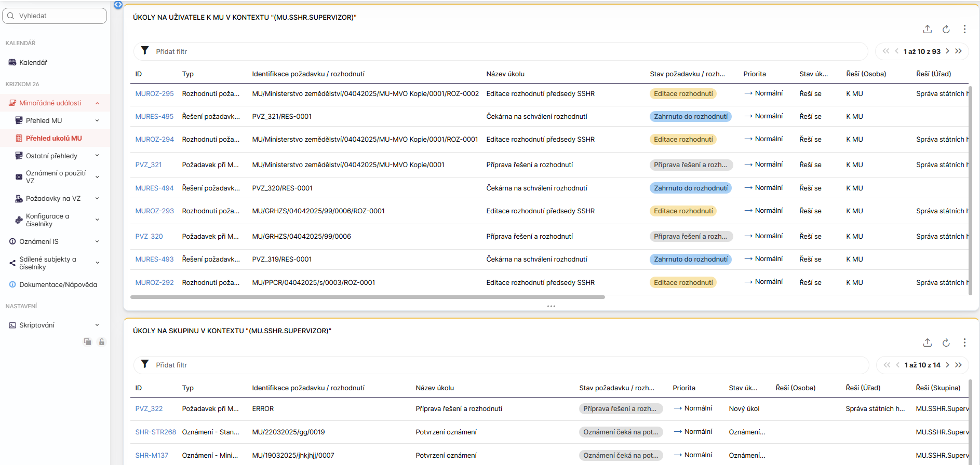Screen dimensions: 980x465
Task: Go to last page in top table
Action: pos(958,51)
